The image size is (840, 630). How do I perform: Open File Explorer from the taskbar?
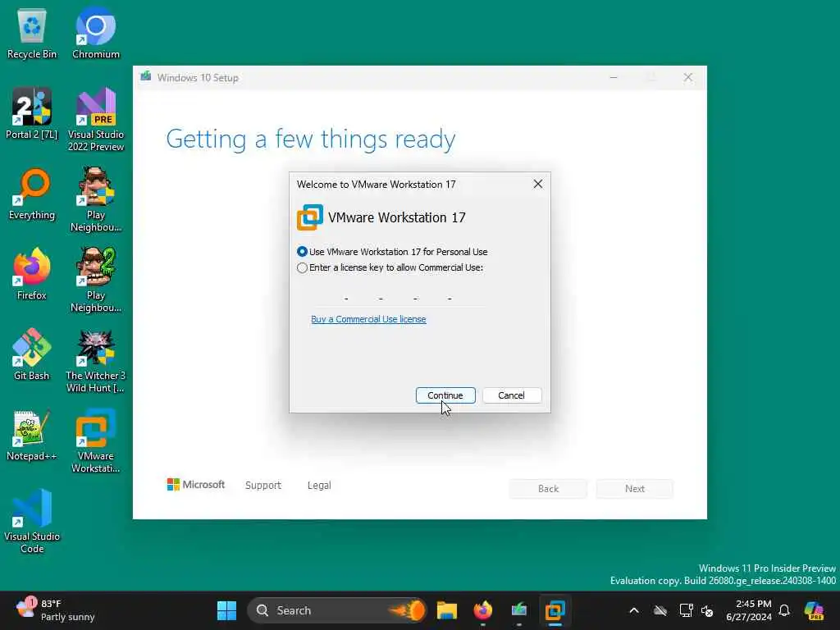click(x=447, y=610)
